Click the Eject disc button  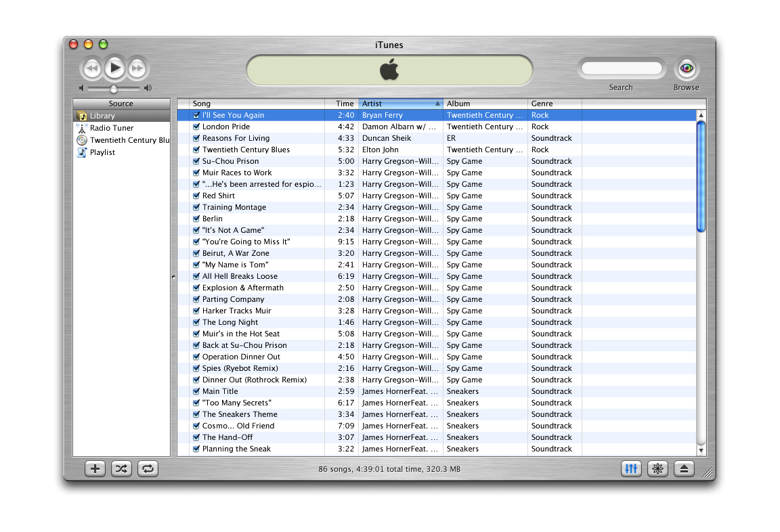pyautogui.click(x=684, y=468)
